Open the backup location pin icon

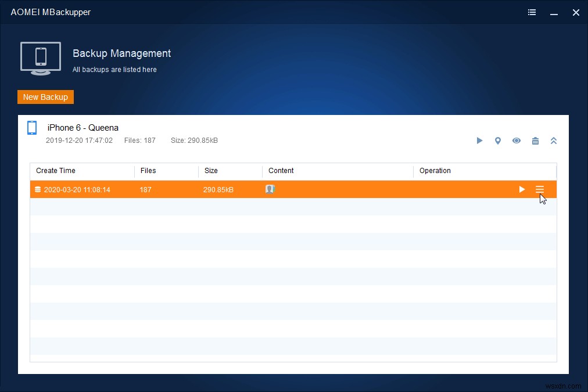pyautogui.click(x=498, y=141)
